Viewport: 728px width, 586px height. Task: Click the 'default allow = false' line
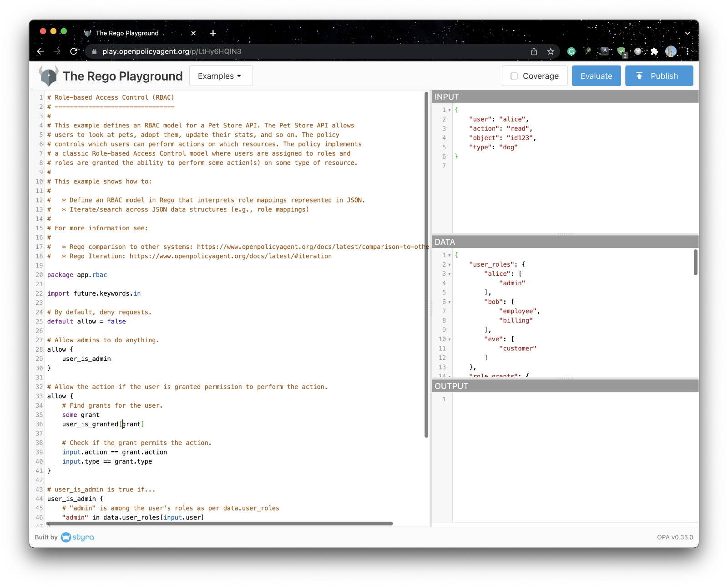click(86, 322)
